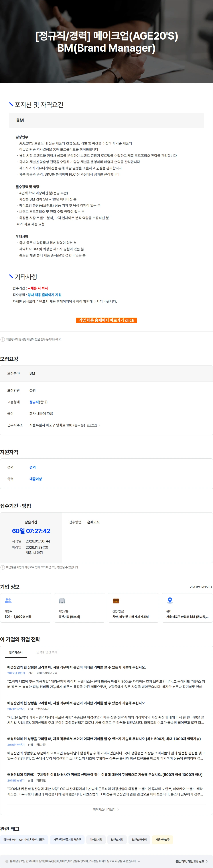Click the location pin icon

(170, 601)
